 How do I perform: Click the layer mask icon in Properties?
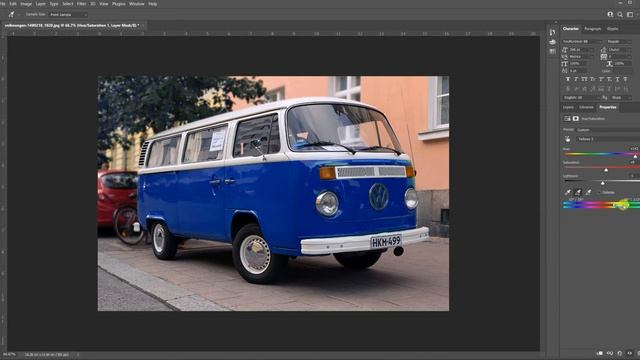576,118
